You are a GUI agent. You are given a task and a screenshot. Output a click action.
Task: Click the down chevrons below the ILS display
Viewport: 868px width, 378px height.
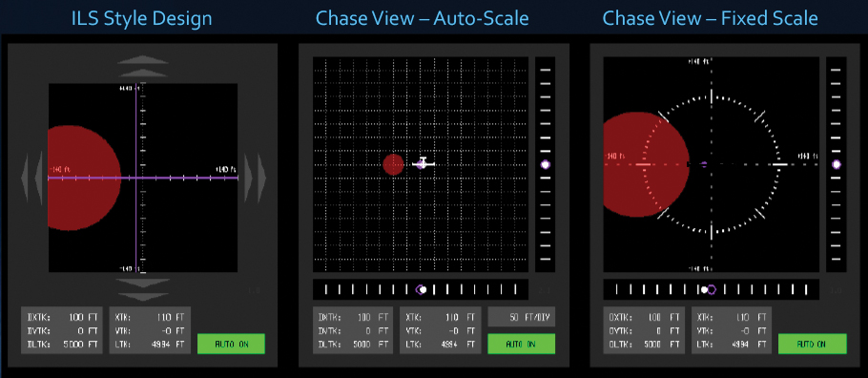pyautogui.click(x=143, y=289)
